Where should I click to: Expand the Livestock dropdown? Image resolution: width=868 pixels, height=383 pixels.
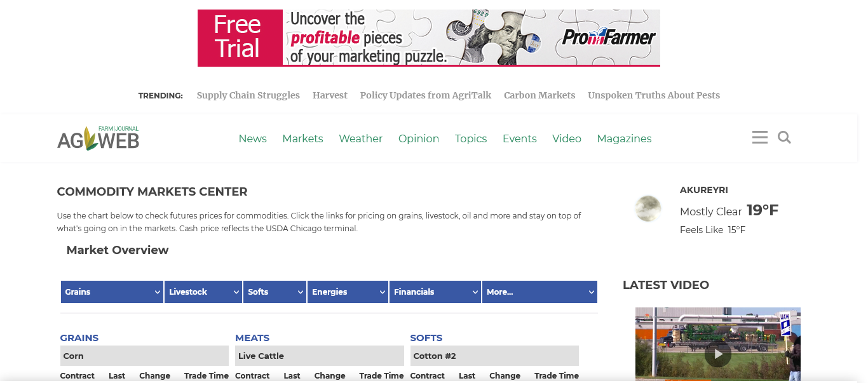tap(203, 292)
